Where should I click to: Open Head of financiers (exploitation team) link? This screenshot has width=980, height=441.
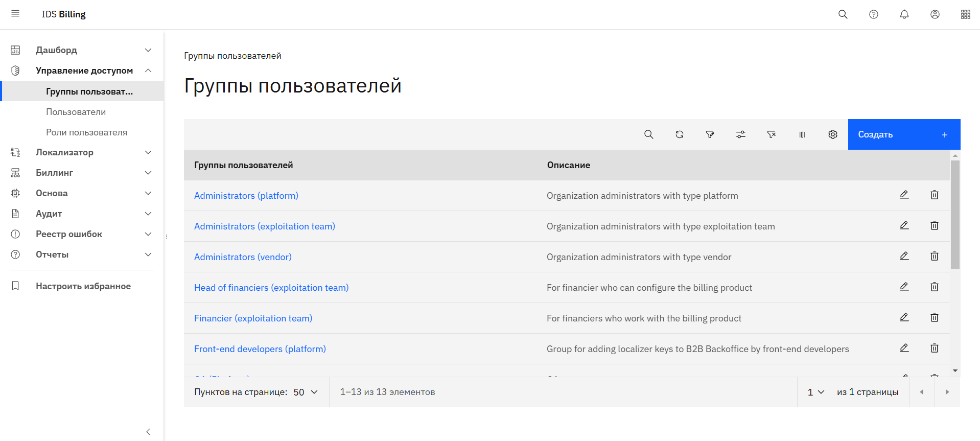tap(271, 288)
